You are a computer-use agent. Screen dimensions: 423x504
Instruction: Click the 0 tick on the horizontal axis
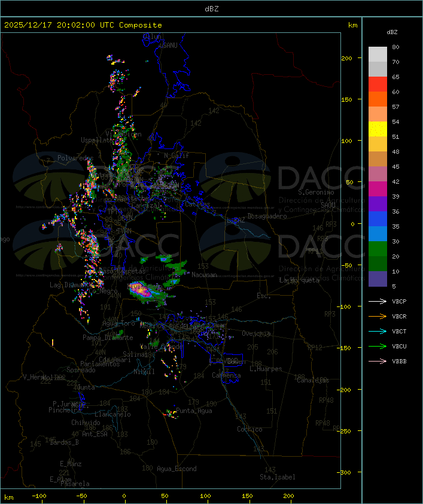pyautogui.click(x=124, y=496)
